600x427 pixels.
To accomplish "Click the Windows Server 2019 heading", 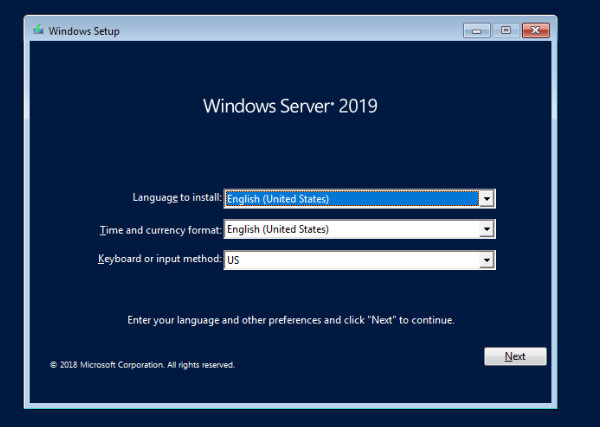I will (290, 106).
